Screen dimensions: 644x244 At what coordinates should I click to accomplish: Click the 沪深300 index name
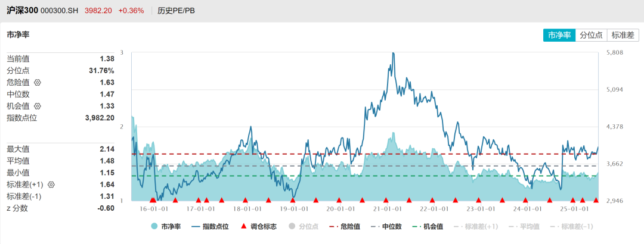23,11
